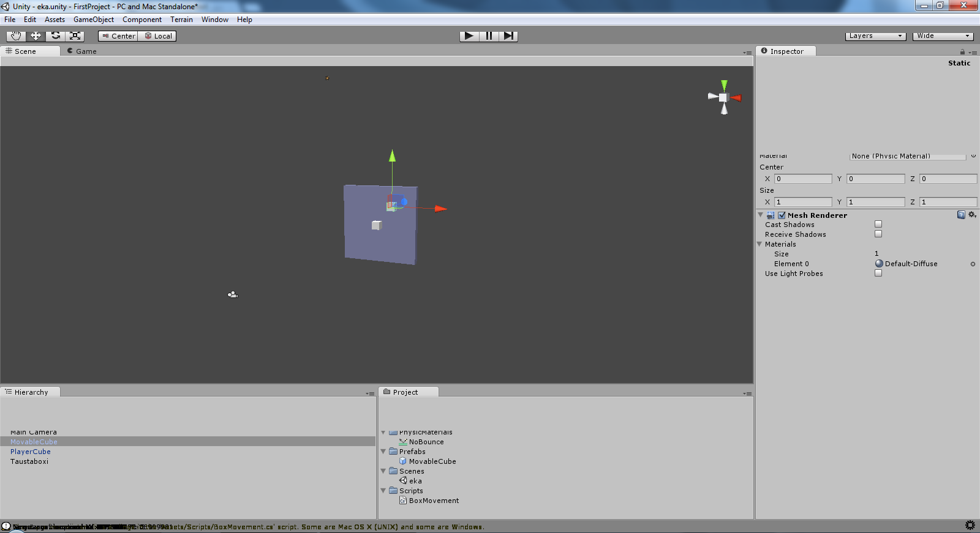Click Center X value field
Image resolution: width=980 pixels, height=533 pixels.
(x=803, y=179)
